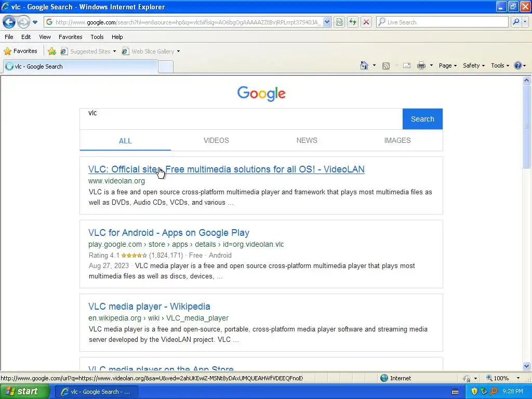This screenshot has height=399, width=532.
Task: Open VLC media player Wikipedia result
Action: 149,307
